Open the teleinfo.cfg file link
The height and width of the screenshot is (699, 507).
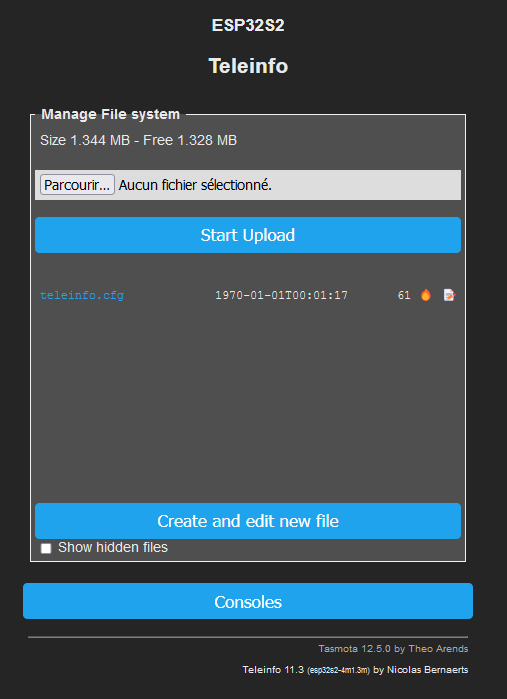click(x=82, y=295)
